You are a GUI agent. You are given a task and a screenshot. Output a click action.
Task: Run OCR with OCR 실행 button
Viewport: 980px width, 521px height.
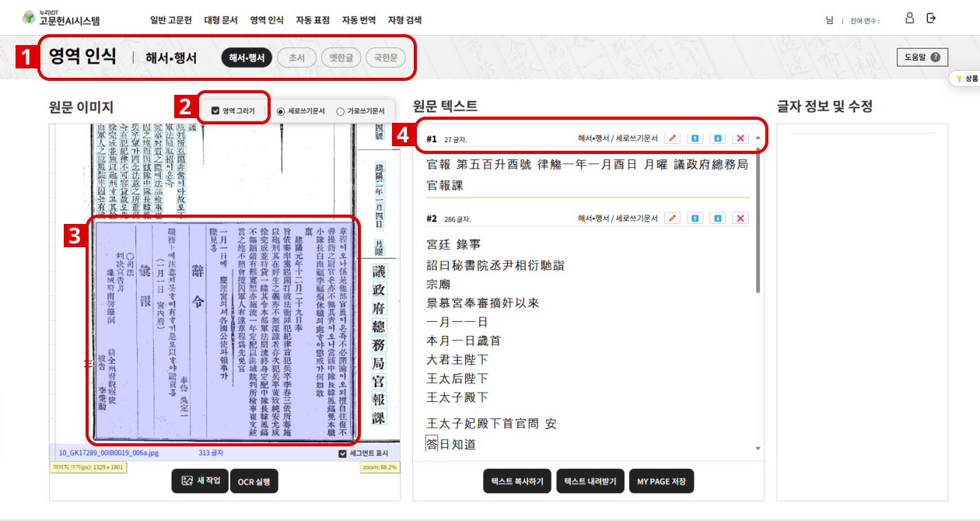(x=254, y=481)
